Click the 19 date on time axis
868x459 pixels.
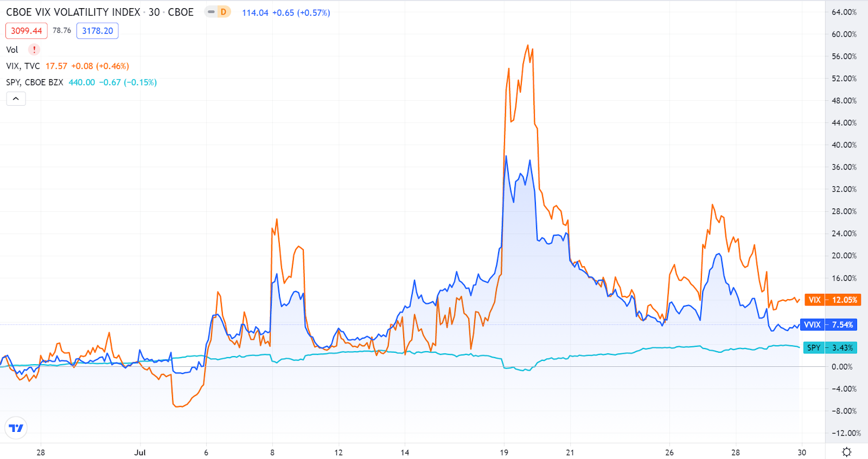click(x=504, y=452)
